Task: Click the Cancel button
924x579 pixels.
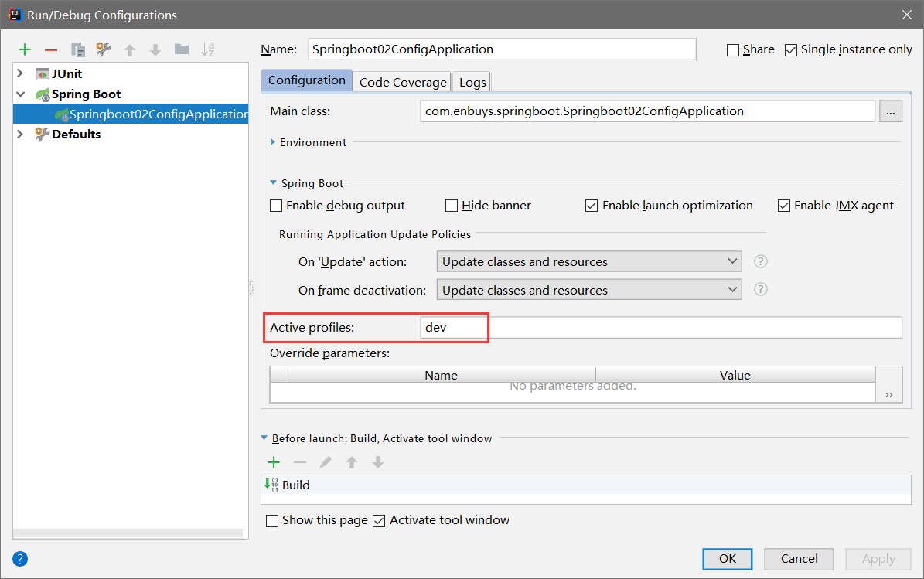Action: click(x=799, y=559)
